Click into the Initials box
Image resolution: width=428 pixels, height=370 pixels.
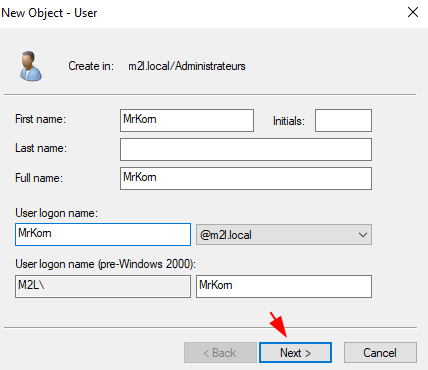point(343,120)
